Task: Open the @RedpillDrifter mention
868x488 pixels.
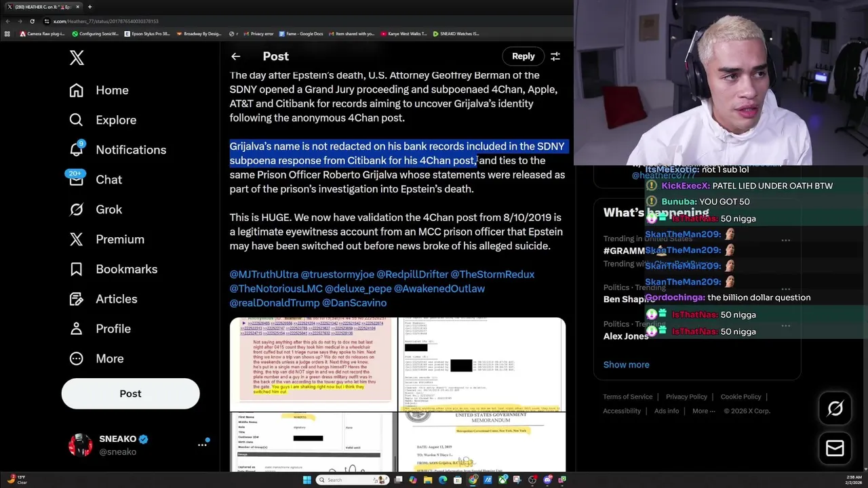Action: pos(412,274)
